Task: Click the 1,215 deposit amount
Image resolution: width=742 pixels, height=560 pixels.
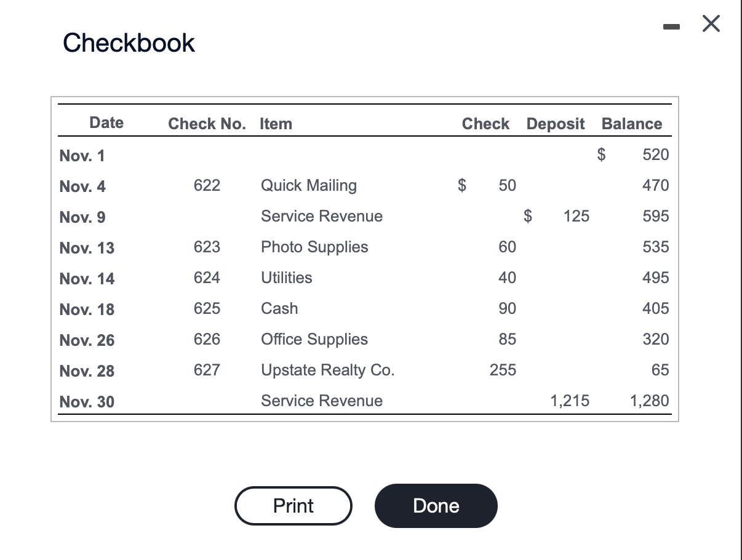Action: pos(569,401)
